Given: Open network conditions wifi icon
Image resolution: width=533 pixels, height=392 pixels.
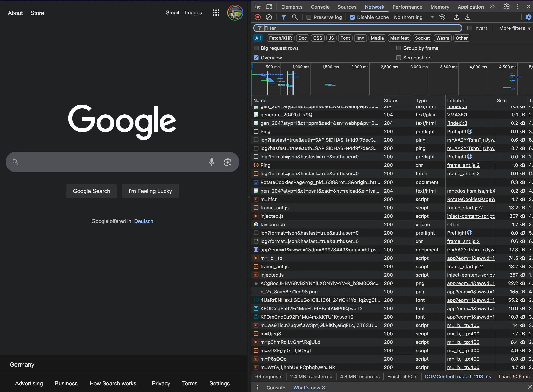Looking at the screenshot, I should pyautogui.click(x=442, y=17).
